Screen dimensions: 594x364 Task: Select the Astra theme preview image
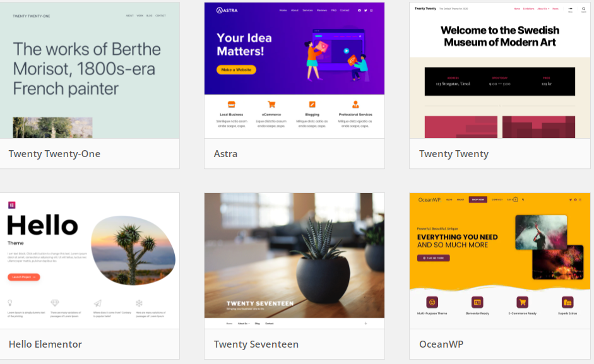tap(294, 71)
